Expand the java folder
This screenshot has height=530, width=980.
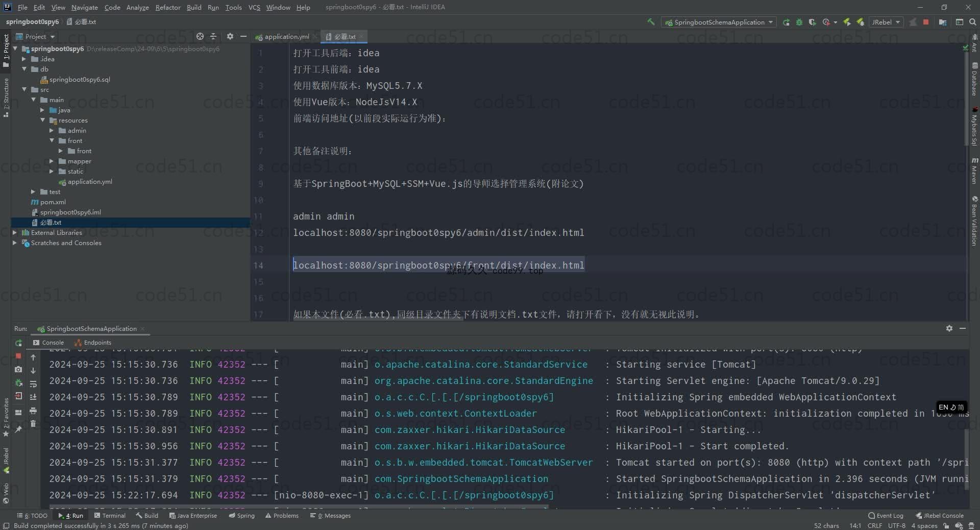pos(42,110)
